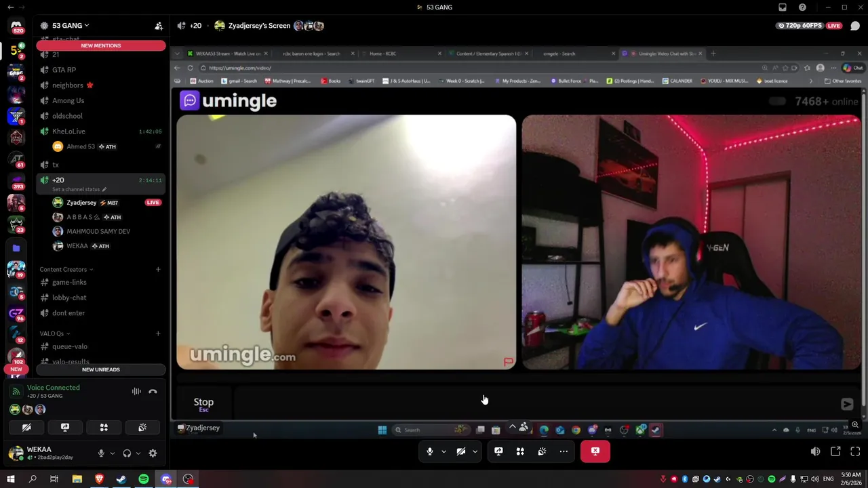Disconnect from voice with the phone icon
Screen dimensions: 868x488
(x=153, y=391)
